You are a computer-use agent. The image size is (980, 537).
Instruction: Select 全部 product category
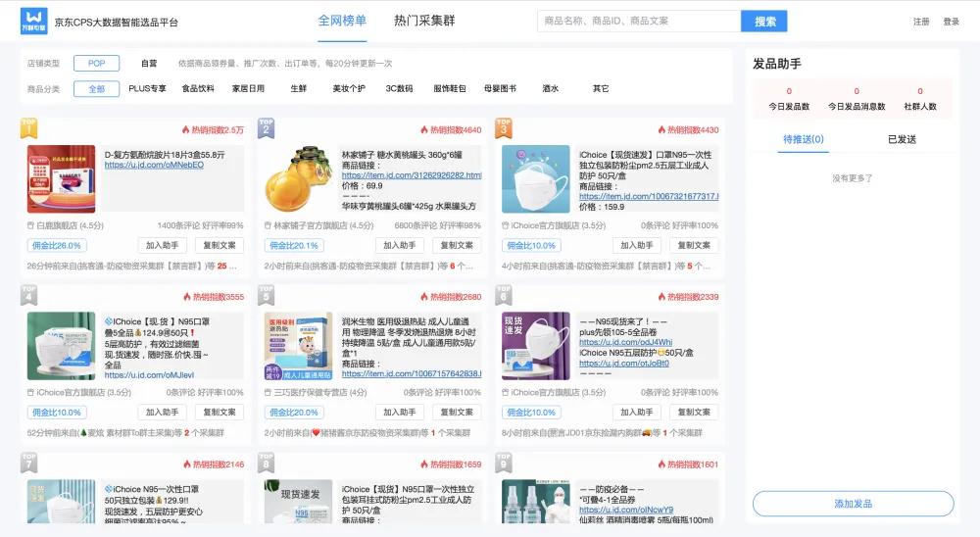96,89
